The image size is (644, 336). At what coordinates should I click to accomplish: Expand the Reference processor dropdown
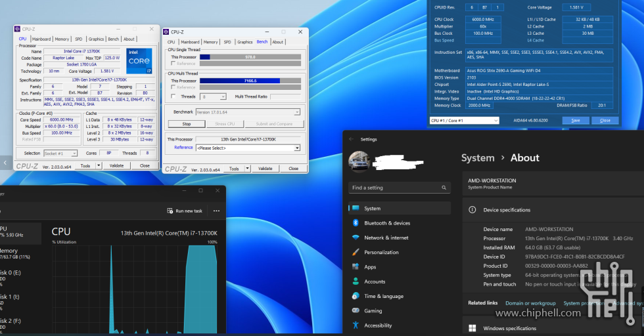(296, 148)
